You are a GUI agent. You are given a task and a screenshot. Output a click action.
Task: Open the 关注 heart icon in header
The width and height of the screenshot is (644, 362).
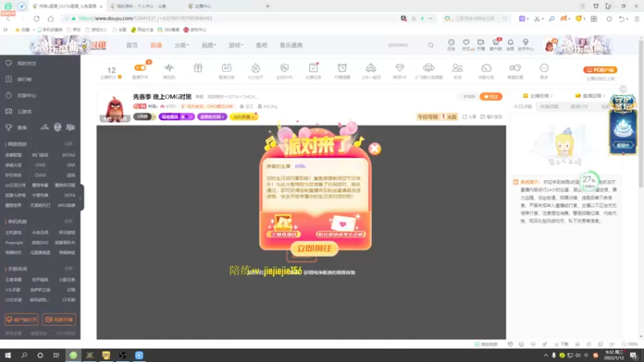point(466,45)
